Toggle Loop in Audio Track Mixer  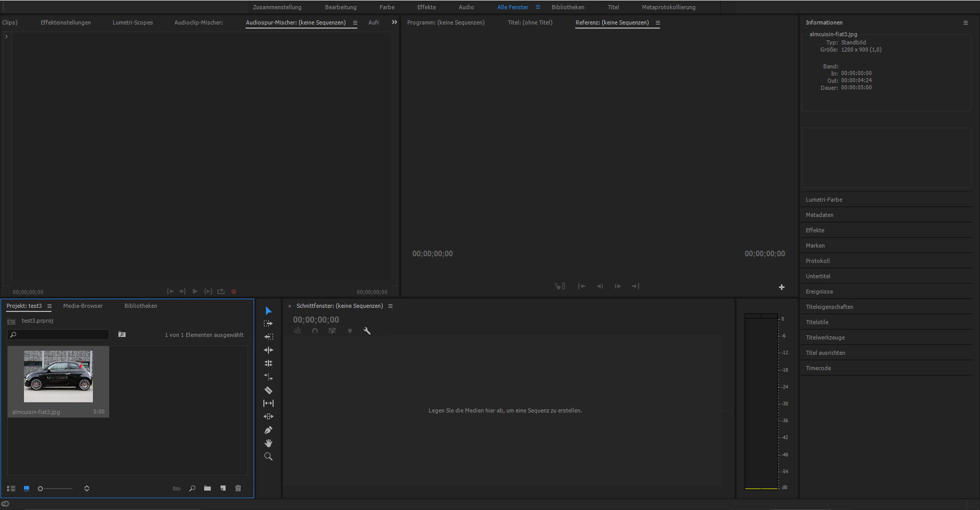221,292
